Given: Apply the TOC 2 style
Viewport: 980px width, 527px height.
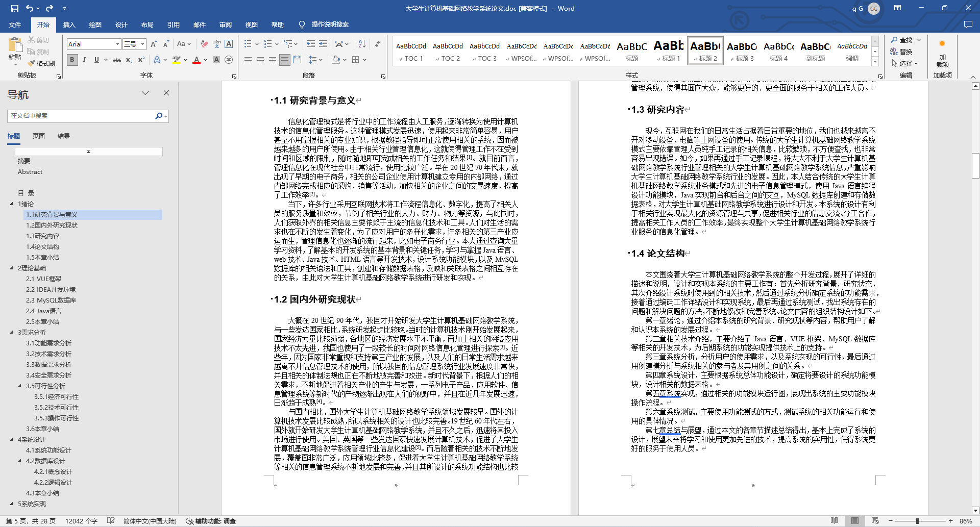Looking at the screenshot, I should (x=448, y=51).
